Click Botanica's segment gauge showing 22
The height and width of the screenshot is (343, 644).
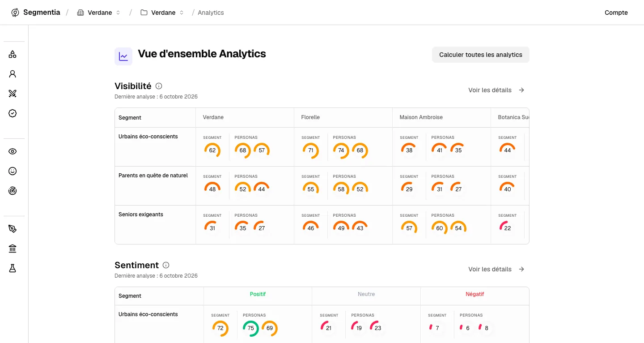pyautogui.click(x=508, y=228)
